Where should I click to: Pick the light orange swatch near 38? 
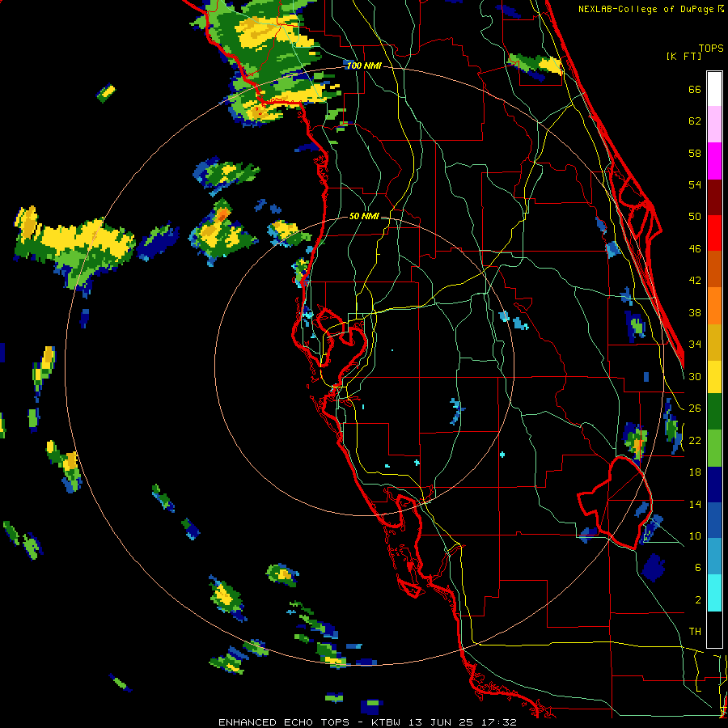click(714, 306)
